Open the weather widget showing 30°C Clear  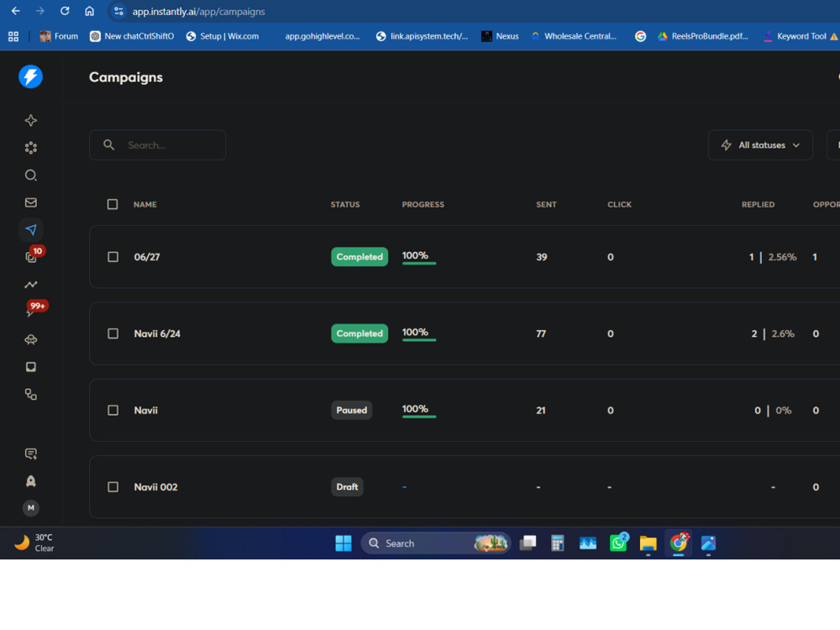pyautogui.click(x=34, y=543)
